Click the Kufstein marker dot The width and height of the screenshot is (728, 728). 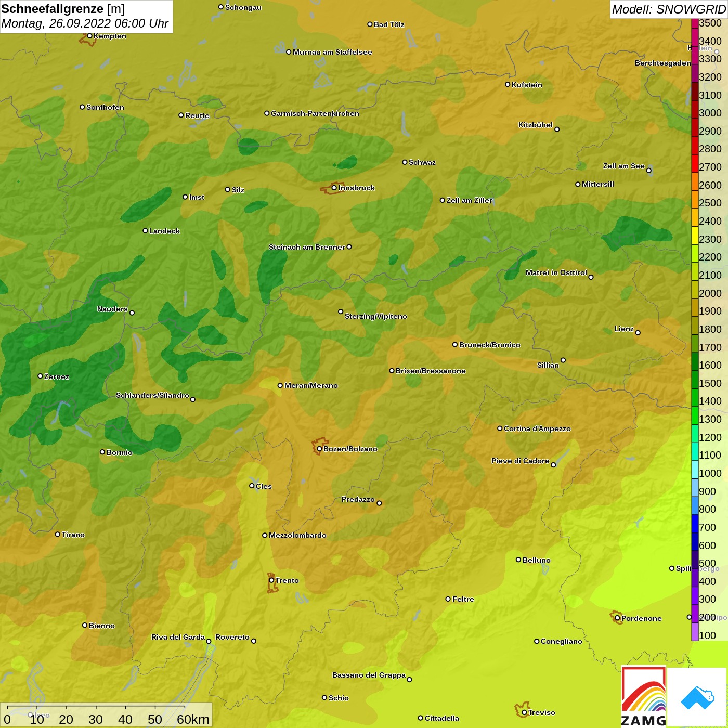(x=508, y=84)
